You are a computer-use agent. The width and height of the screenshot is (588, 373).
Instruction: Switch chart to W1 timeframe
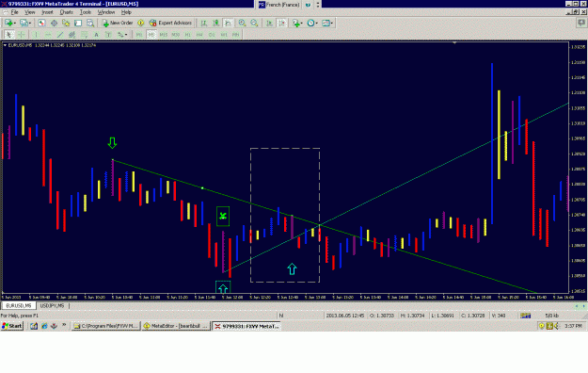tap(224, 35)
